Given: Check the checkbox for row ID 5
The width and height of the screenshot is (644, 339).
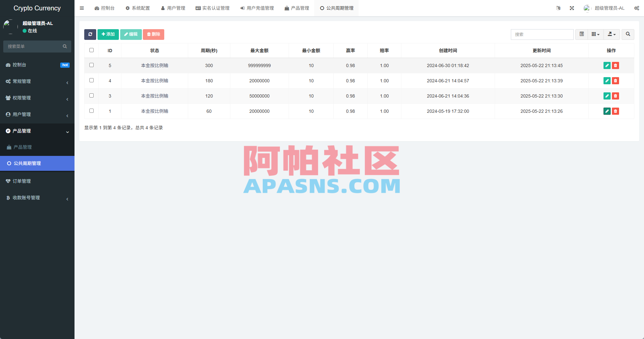Looking at the screenshot, I should [x=91, y=65].
